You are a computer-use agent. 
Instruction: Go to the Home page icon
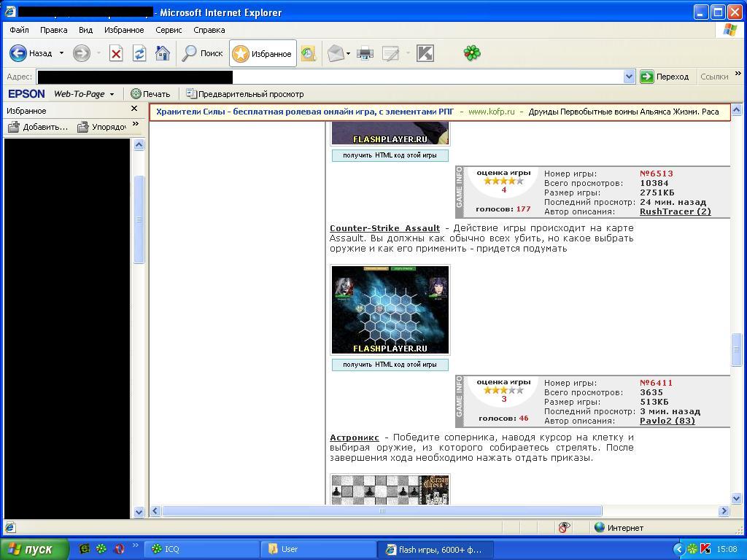coord(163,53)
